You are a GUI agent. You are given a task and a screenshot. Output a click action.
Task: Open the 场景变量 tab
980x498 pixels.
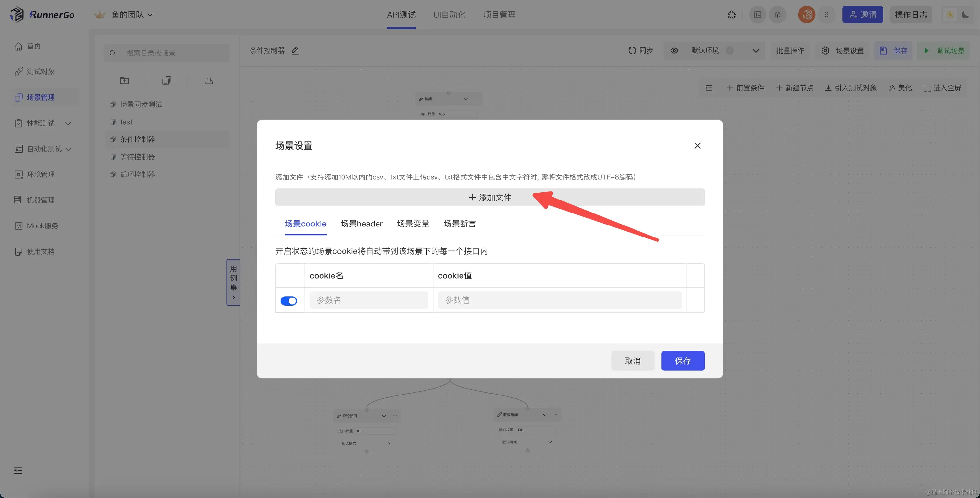pos(413,224)
